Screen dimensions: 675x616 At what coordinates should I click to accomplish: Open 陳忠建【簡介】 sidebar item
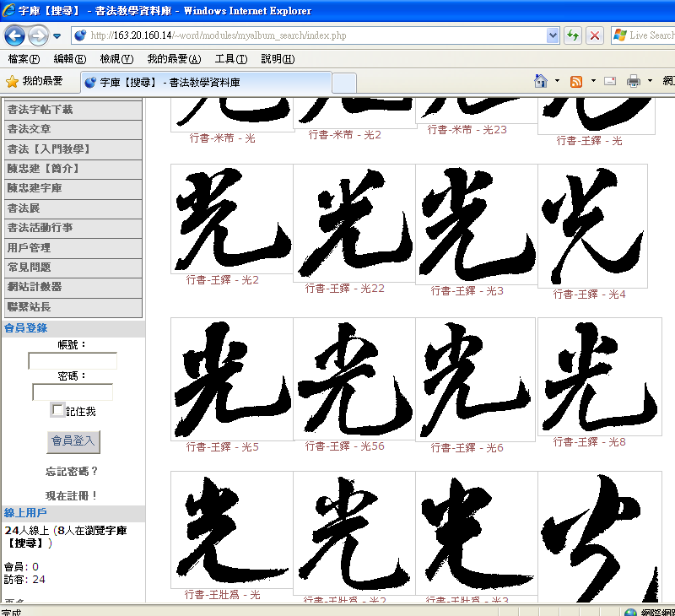point(73,169)
